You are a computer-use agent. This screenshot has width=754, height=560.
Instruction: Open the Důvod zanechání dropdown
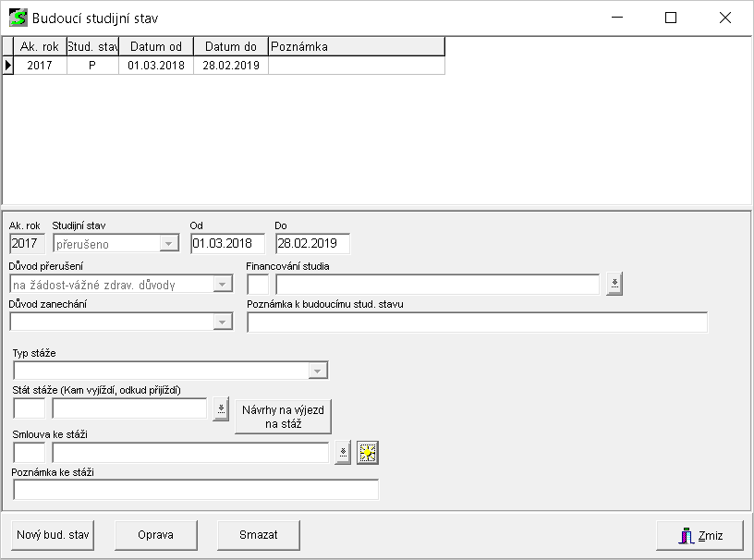(x=223, y=322)
